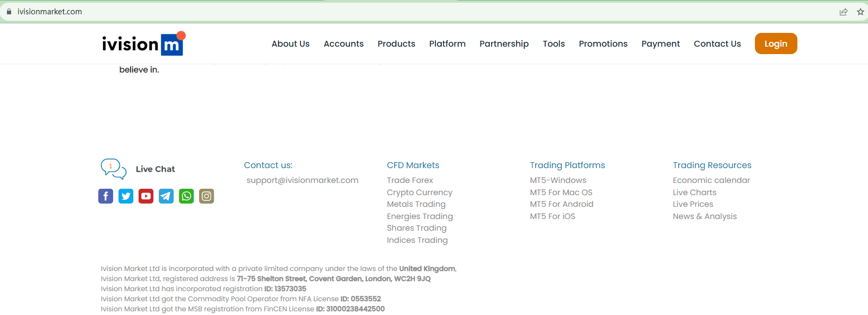Open the Accounts menu

point(343,44)
